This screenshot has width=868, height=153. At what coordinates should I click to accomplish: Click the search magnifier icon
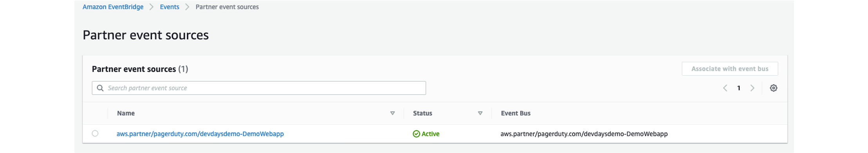pos(100,88)
